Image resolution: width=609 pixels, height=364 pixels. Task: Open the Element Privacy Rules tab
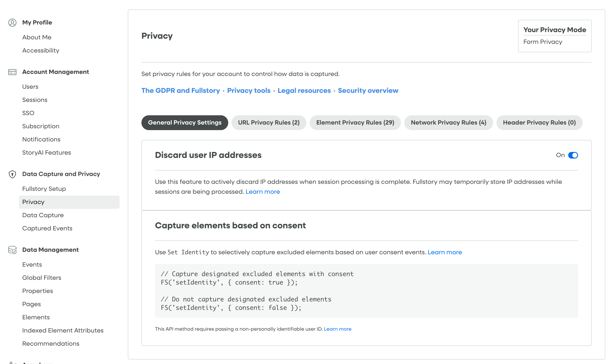(355, 122)
